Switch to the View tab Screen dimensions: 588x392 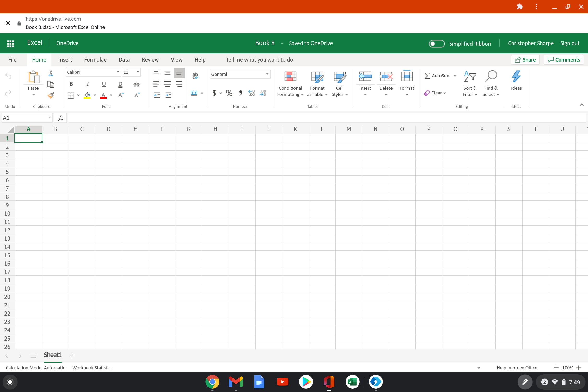pyautogui.click(x=176, y=60)
